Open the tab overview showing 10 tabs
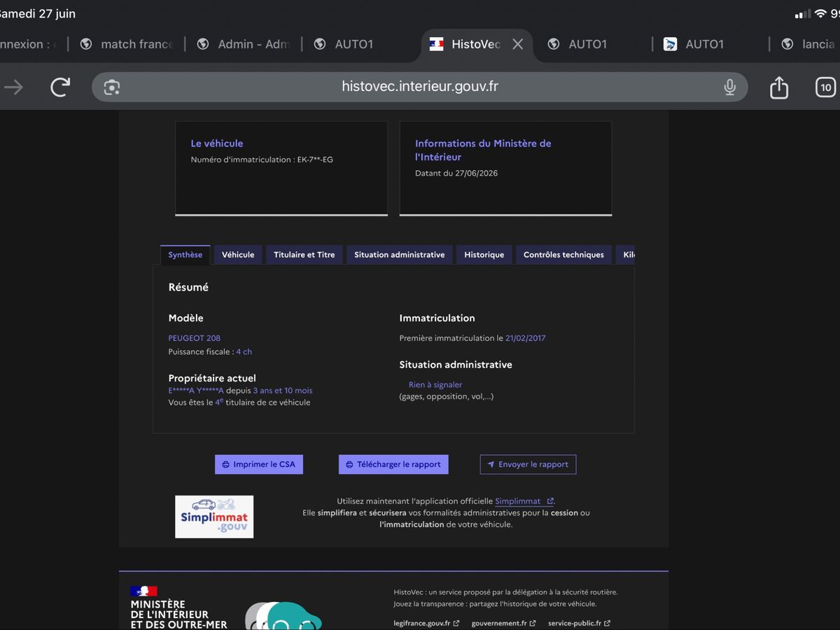 pyautogui.click(x=826, y=87)
